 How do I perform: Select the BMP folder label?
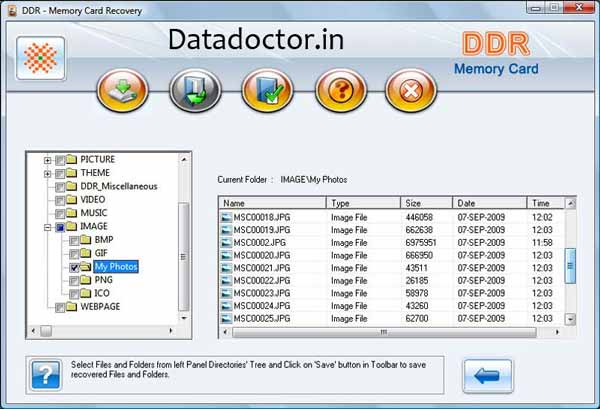click(104, 240)
